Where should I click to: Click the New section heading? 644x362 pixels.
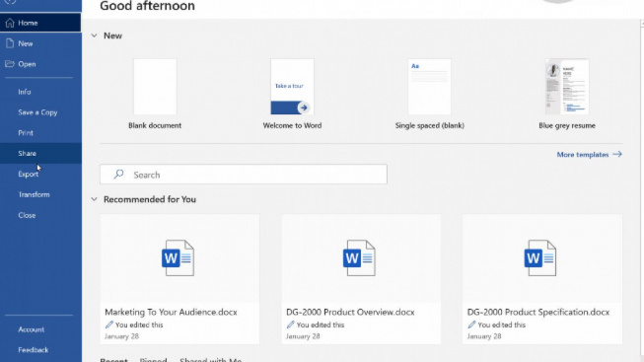(112, 36)
